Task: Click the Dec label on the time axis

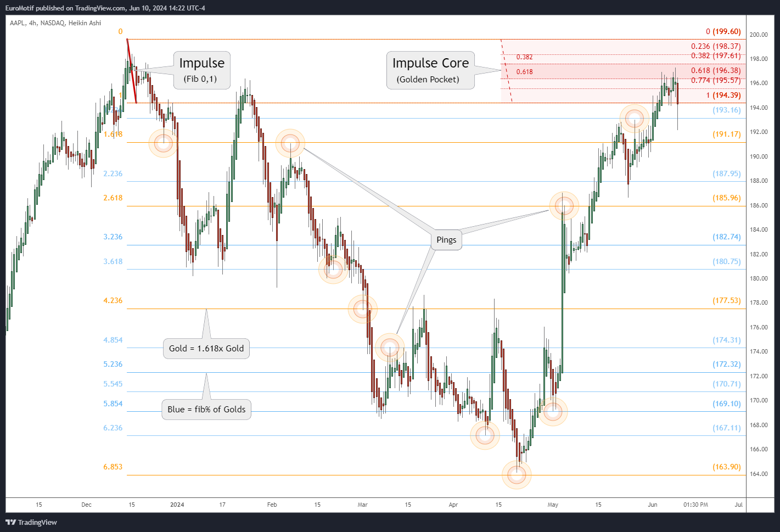Action: (87, 505)
